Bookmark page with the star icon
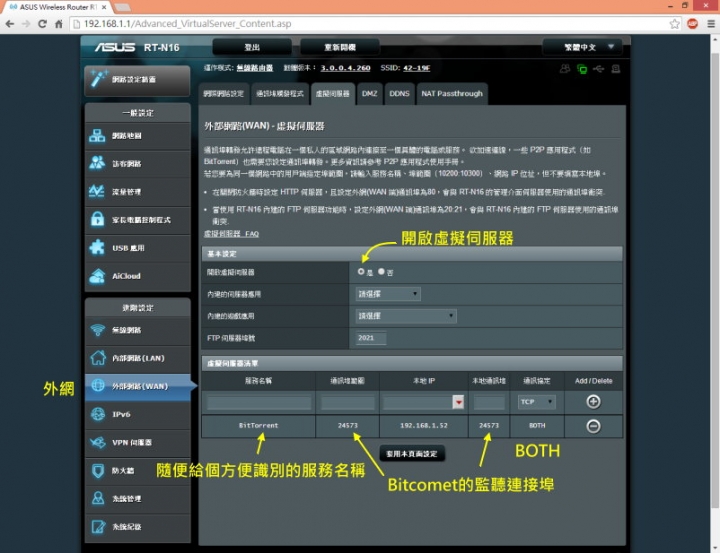Viewport: 720px width, 553px height. [675, 24]
